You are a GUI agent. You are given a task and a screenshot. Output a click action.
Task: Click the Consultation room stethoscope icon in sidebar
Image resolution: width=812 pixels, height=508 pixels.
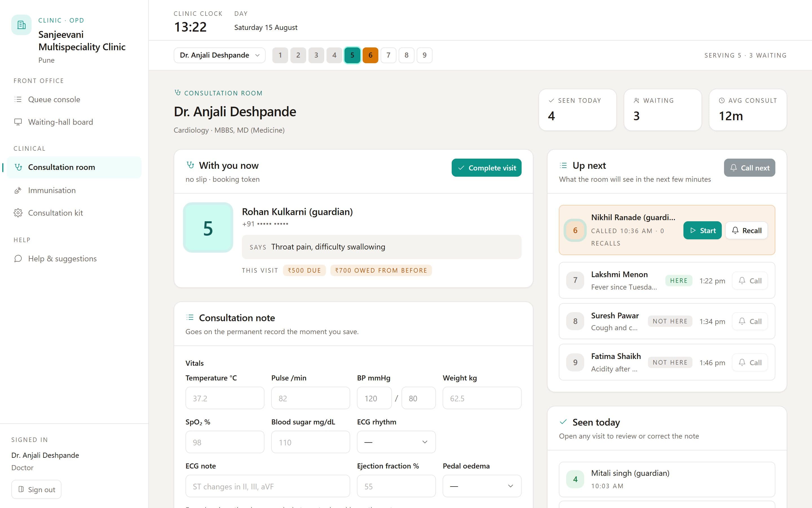point(18,167)
